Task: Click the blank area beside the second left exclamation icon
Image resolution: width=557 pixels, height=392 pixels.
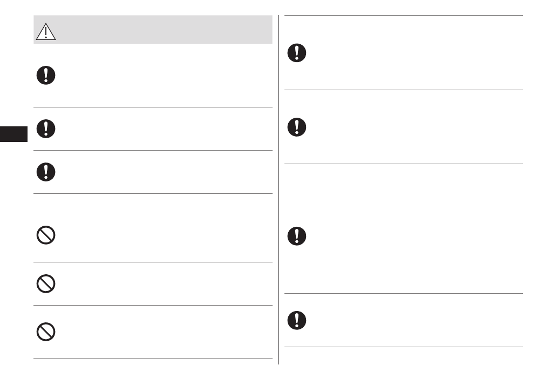Action: 162,128
